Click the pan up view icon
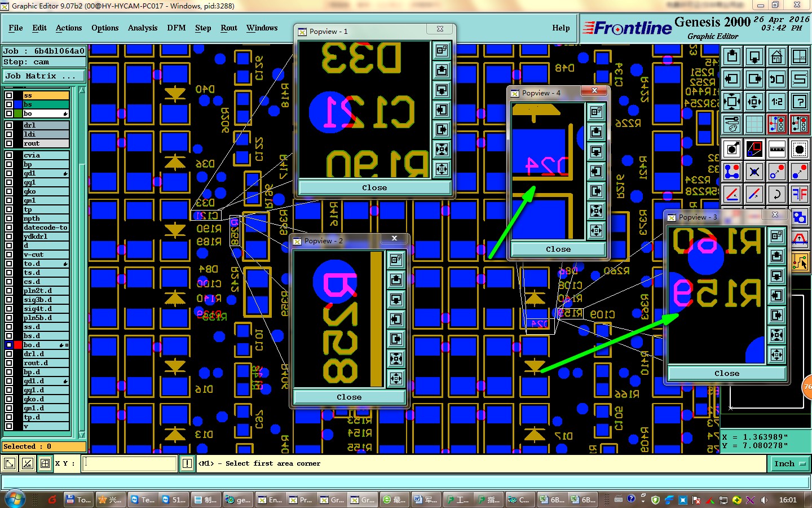 732,56
